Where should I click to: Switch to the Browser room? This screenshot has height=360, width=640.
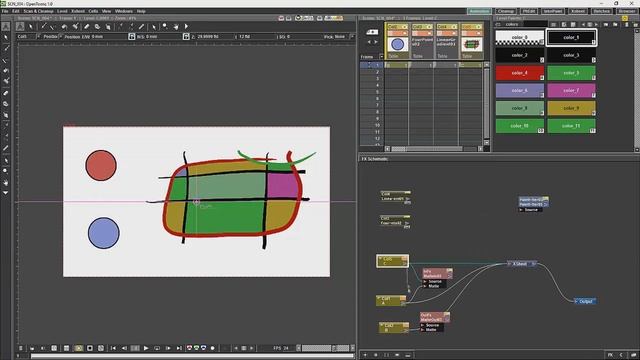click(627, 11)
